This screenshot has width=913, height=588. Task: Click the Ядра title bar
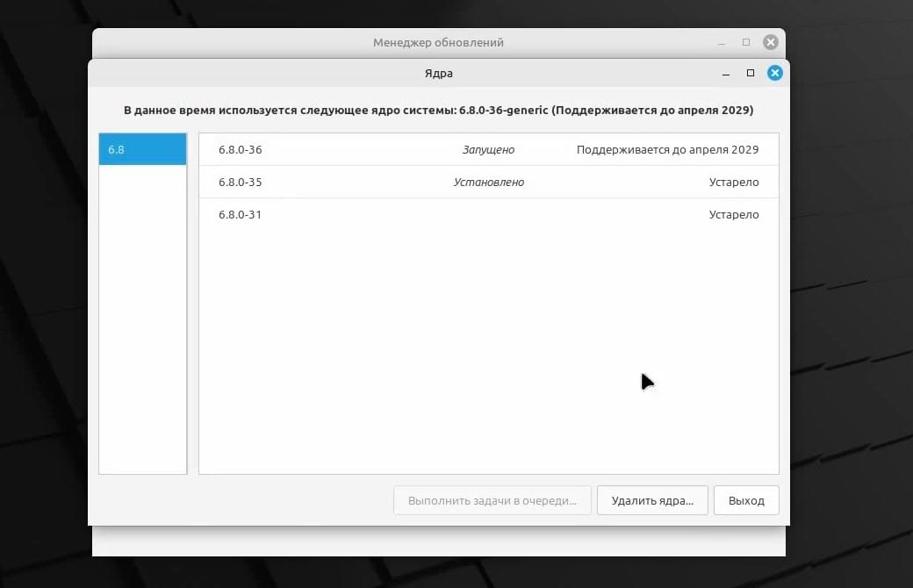(x=438, y=74)
